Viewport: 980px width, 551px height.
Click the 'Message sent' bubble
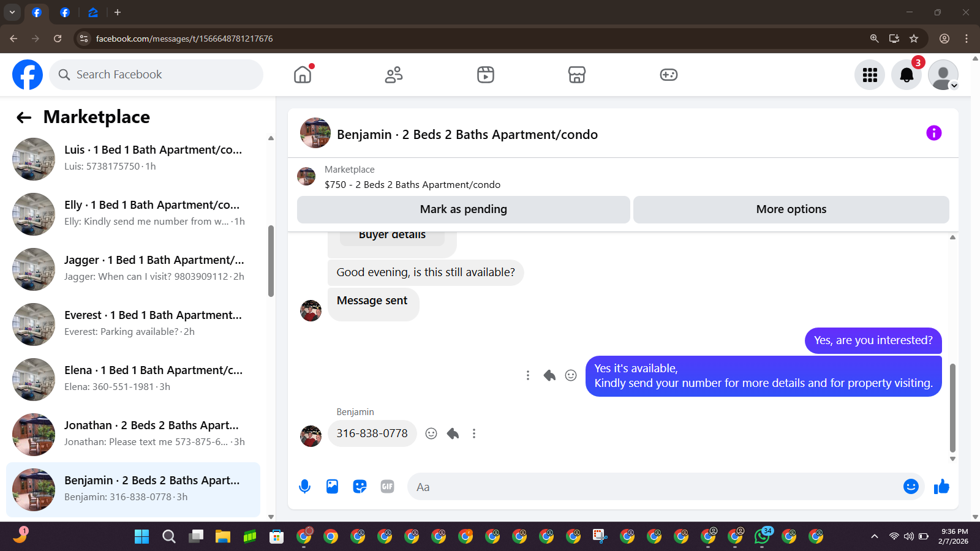tap(372, 304)
